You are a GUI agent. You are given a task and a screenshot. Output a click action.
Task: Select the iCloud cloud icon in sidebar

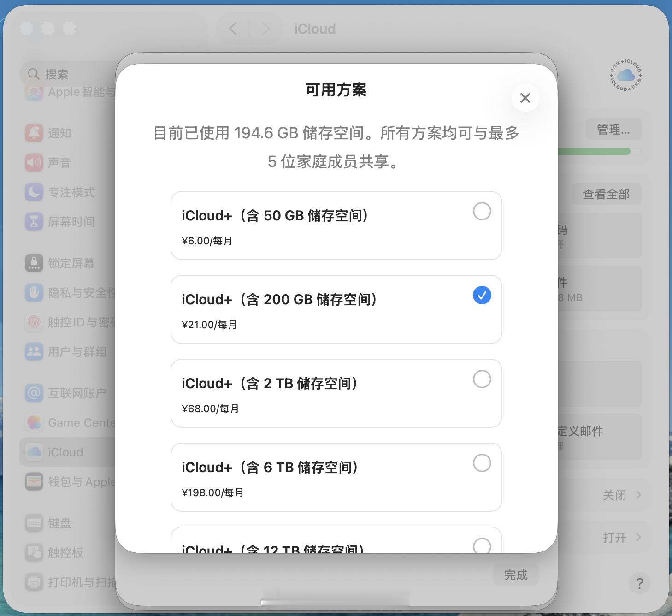pyautogui.click(x=34, y=452)
